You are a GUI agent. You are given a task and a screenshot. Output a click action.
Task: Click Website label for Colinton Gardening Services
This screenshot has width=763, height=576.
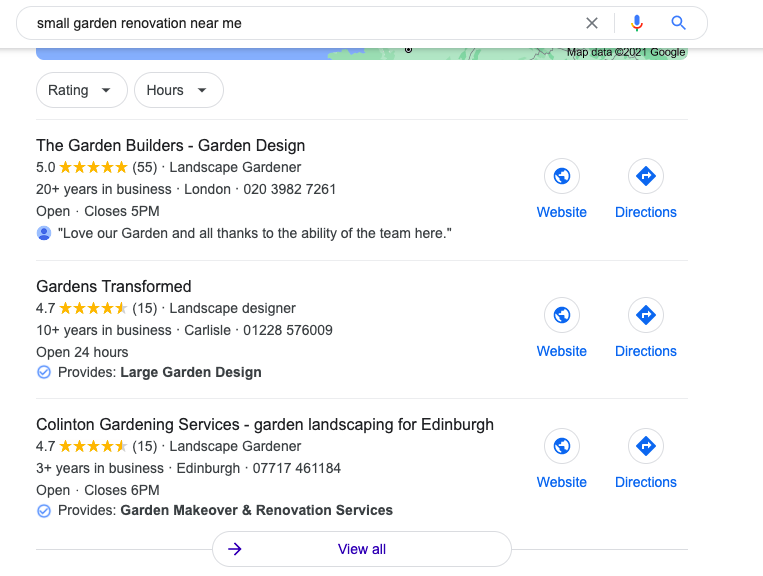[562, 482]
